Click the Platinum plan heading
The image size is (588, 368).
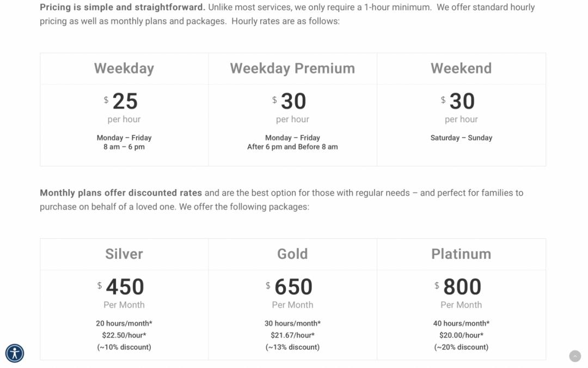click(461, 254)
